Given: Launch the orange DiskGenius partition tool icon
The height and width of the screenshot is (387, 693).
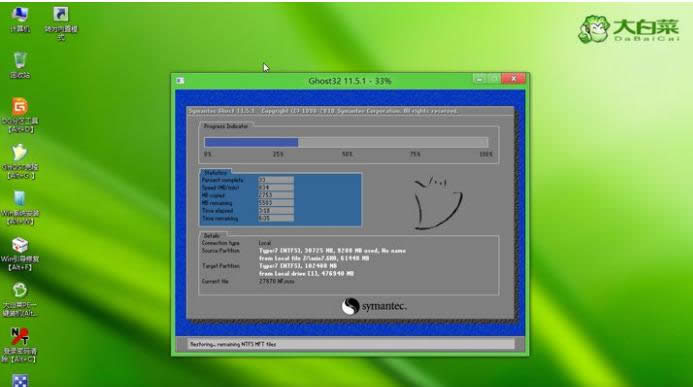Looking at the screenshot, I should click(x=20, y=115).
